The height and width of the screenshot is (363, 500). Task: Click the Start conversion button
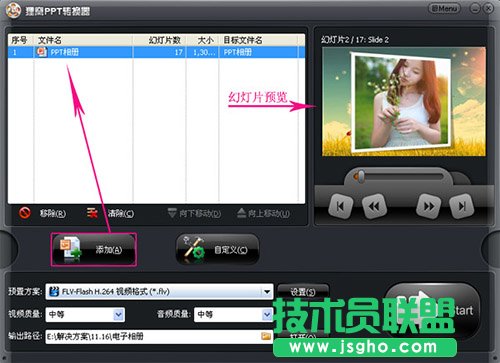(x=433, y=310)
